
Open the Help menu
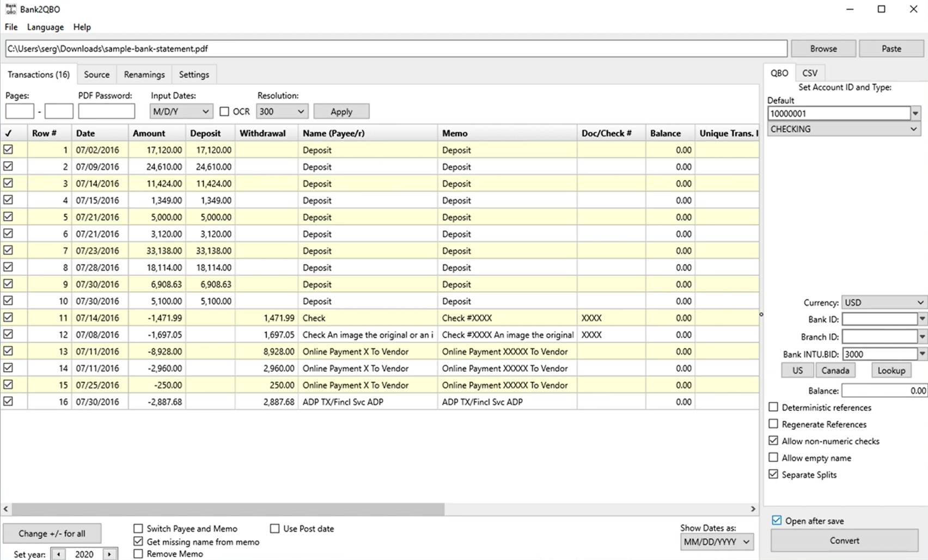coord(82,27)
